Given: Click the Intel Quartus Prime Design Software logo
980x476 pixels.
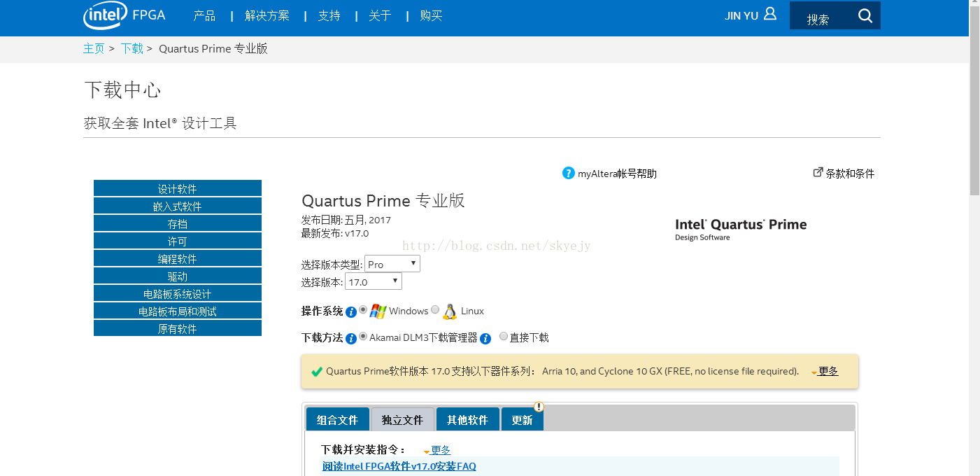Looking at the screenshot, I should [x=741, y=229].
